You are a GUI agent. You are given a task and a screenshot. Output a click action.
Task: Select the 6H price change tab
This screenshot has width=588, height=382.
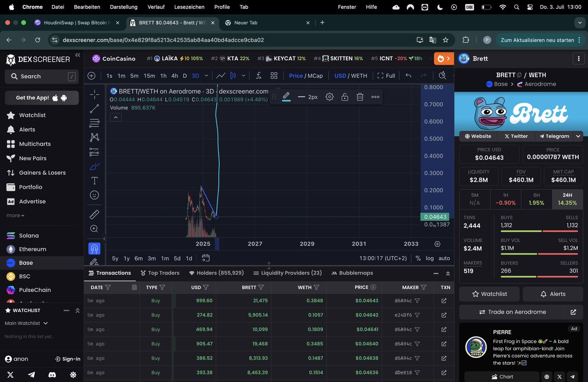point(537,198)
